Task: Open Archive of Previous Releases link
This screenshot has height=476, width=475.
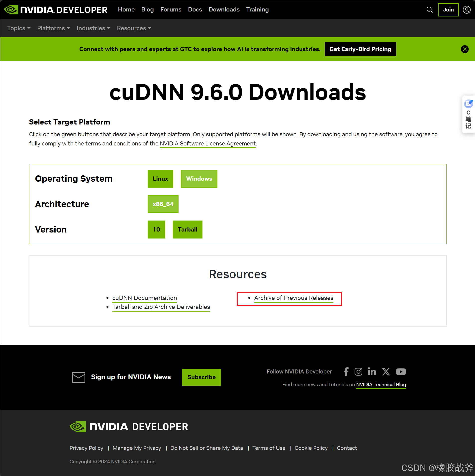Action: (x=294, y=298)
